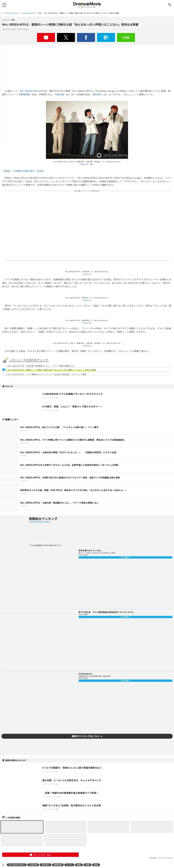
Task: Open related link: 毎回酸欠だった ツアーで演技&歌唱
Action: coord(59,502)
